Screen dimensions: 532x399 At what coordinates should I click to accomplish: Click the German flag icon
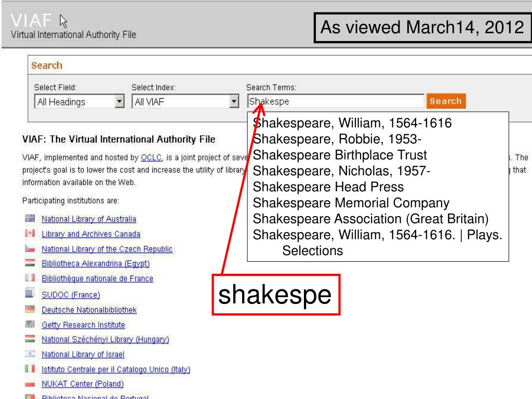[30, 309]
